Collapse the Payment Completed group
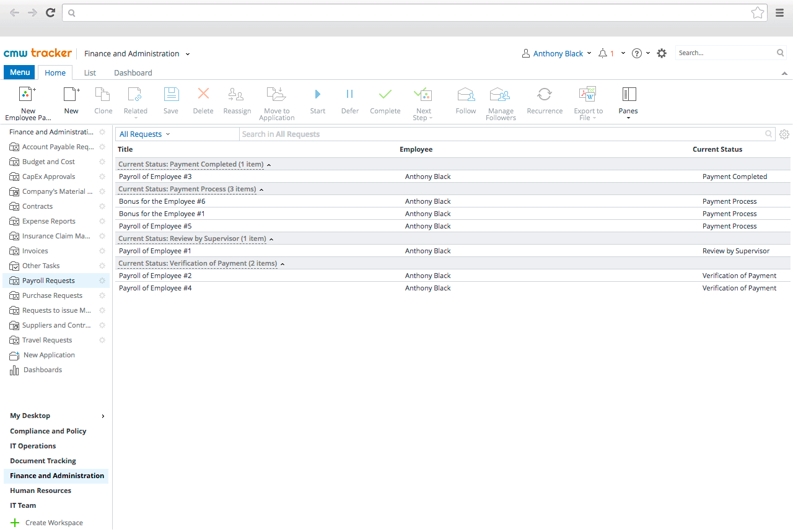The image size is (793, 532). point(269,165)
